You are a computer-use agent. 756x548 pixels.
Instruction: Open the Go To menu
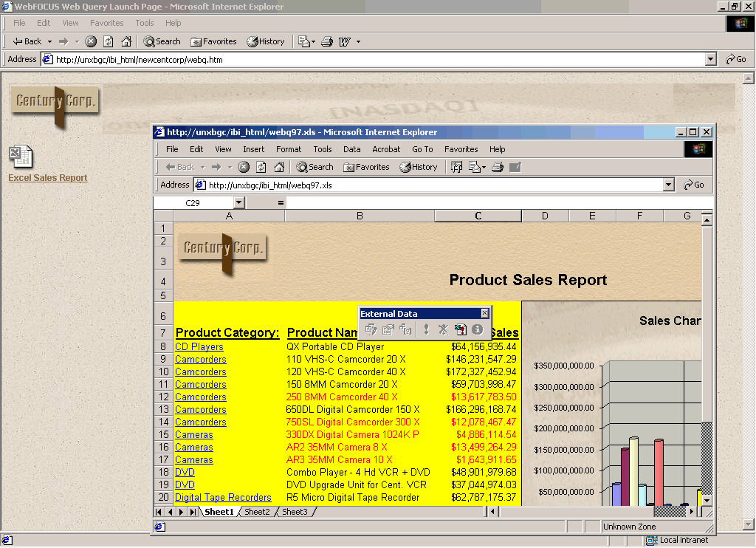tap(422, 149)
